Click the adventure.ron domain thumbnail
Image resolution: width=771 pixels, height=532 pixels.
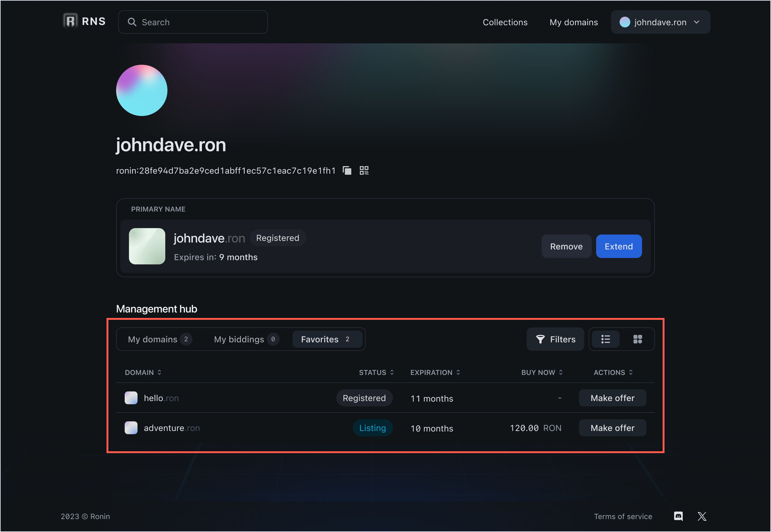coord(131,428)
